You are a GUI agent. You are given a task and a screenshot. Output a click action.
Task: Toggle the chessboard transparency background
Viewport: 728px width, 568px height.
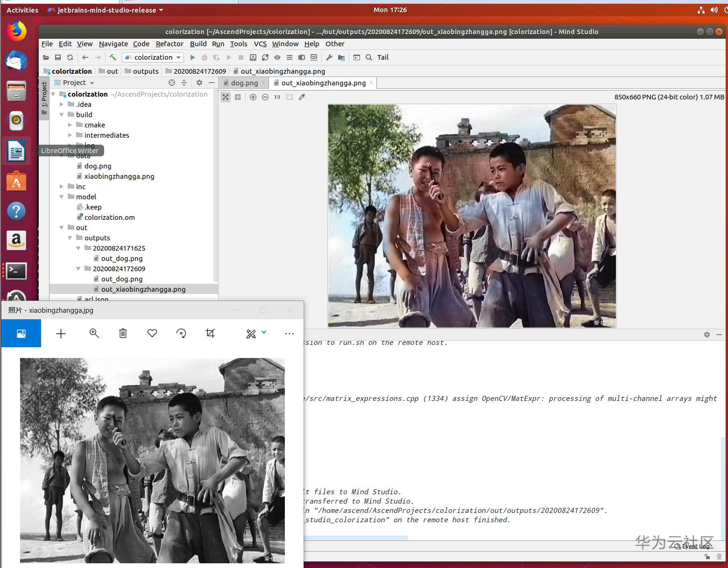point(226,97)
